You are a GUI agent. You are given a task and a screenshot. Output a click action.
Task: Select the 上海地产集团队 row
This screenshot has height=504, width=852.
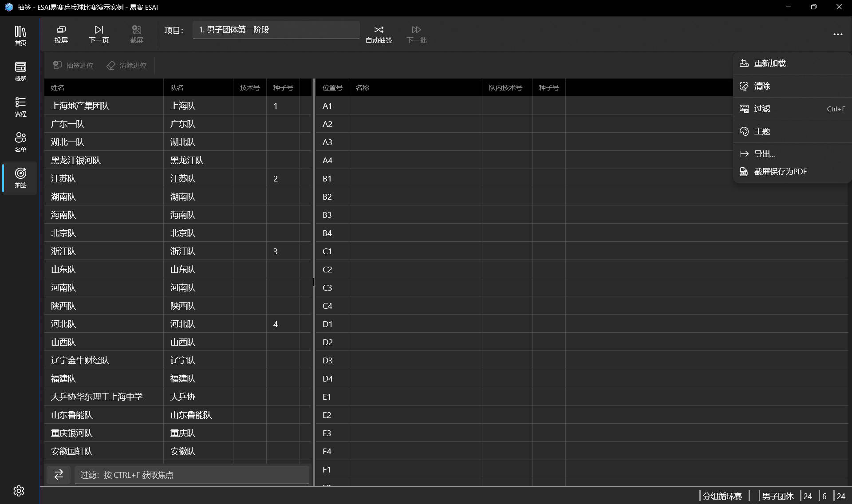pyautogui.click(x=178, y=106)
